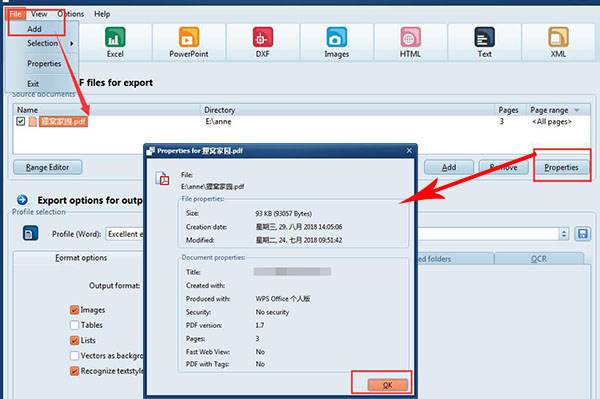Toggle the Images checkbox
The image size is (600, 399).
pyautogui.click(x=74, y=310)
